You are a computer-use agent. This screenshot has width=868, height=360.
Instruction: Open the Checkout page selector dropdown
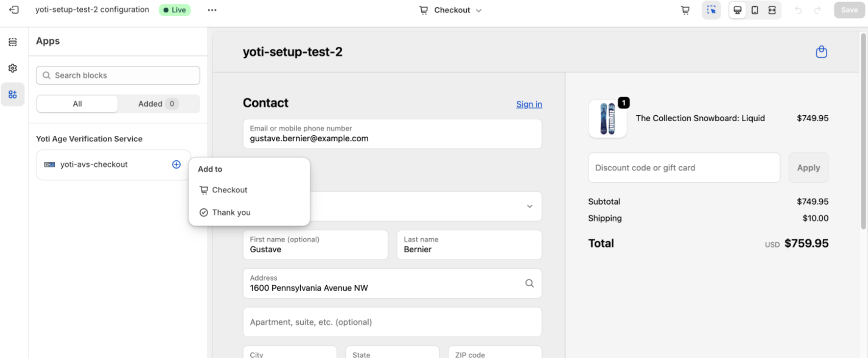coord(450,10)
